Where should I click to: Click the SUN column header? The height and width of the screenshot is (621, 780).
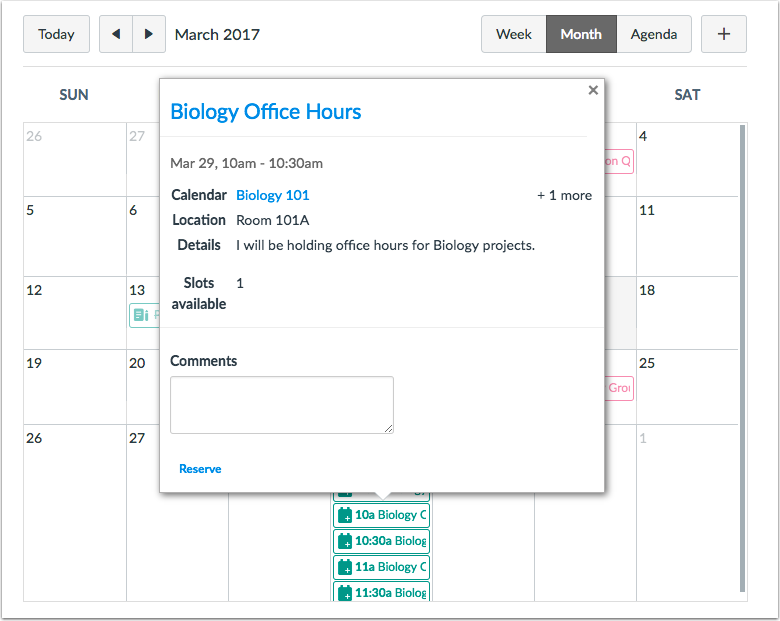click(74, 95)
